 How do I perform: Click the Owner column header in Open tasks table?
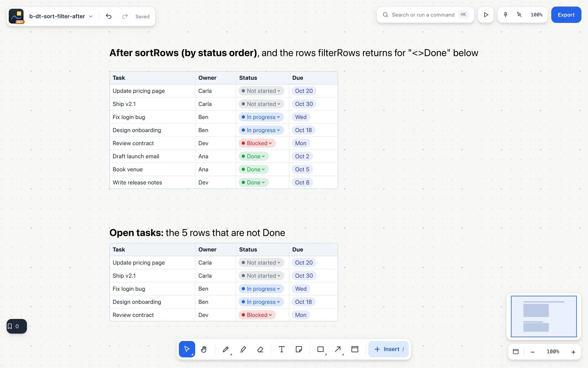[x=215, y=250]
